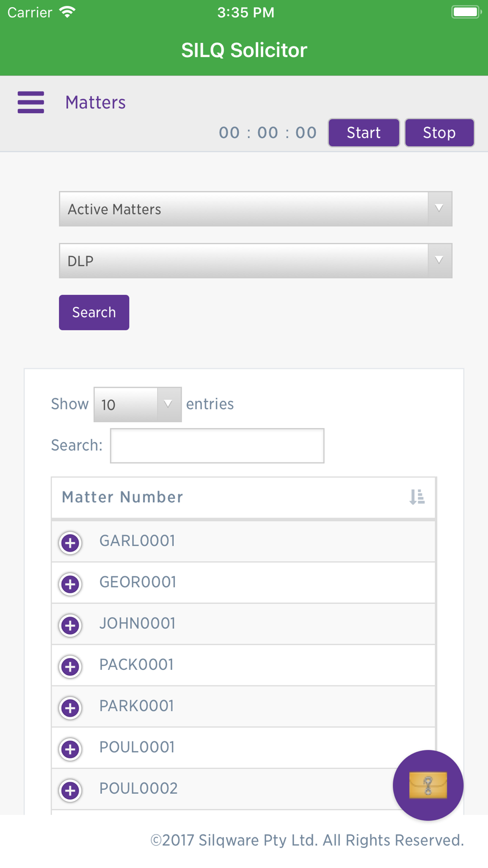Viewport: 488px width, 868px height.
Task: Open the DLP dropdown
Action: pyautogui.click(x=256, y=261)
